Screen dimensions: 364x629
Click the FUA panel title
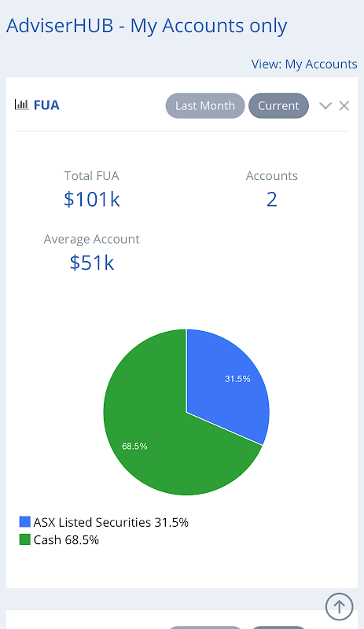46,105
